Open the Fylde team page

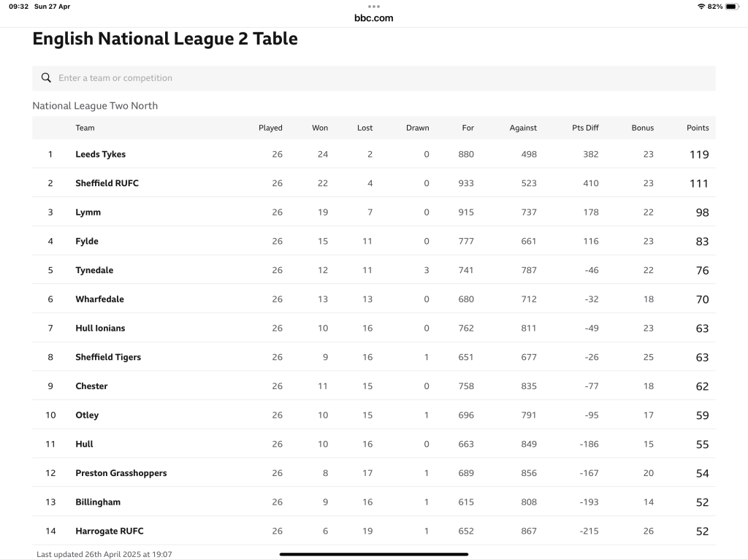[87, 241]
